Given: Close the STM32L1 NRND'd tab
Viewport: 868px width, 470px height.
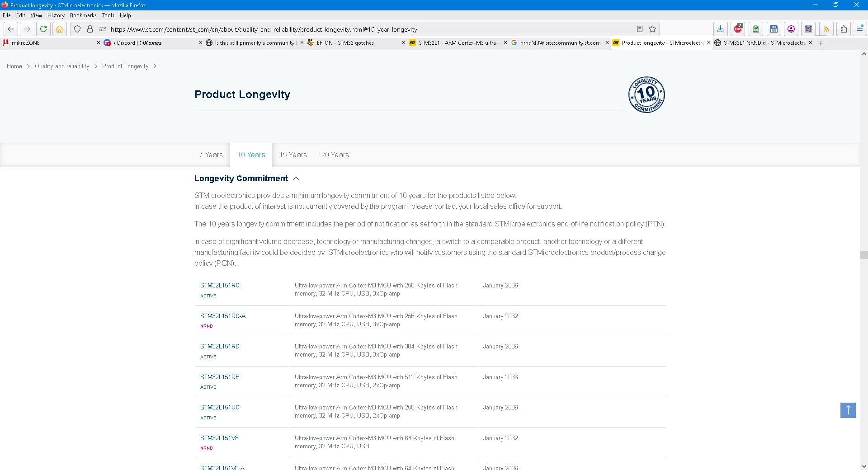Looking at the screenshot, I should (811, 42).
